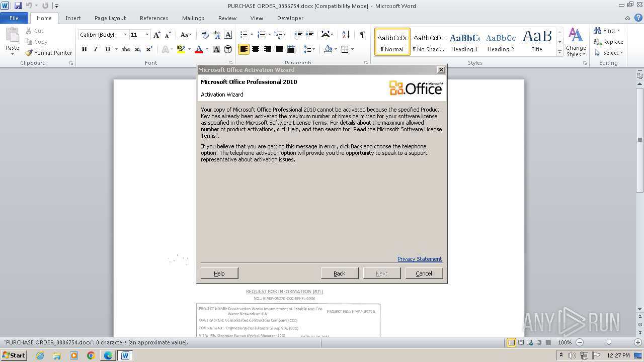Click the Cut scissors icon
The width and height of the screenshot is (644, 362).
tap(29, 31)
